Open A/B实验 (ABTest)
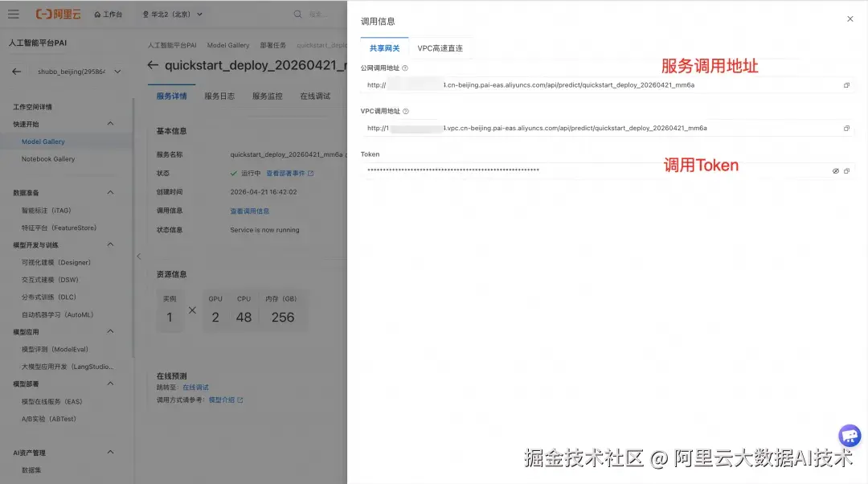The image size is (868, 484). click(49, 419)
